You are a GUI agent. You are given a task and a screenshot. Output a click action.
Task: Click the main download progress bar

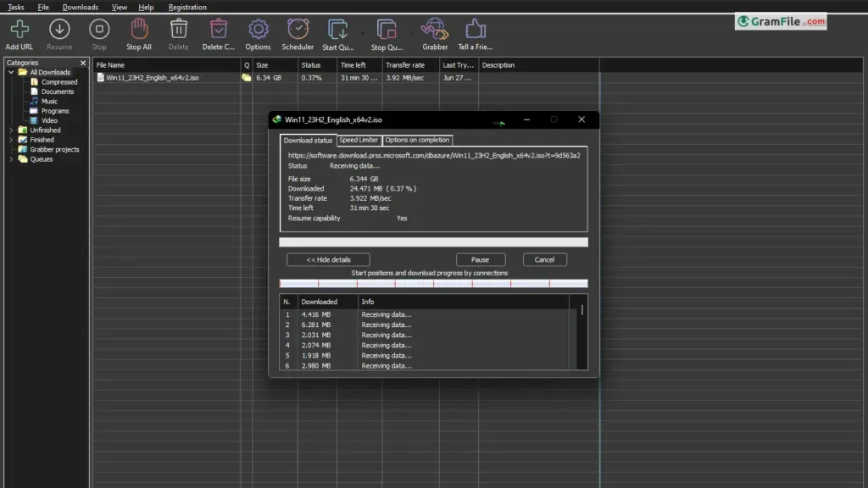(433, 241)
